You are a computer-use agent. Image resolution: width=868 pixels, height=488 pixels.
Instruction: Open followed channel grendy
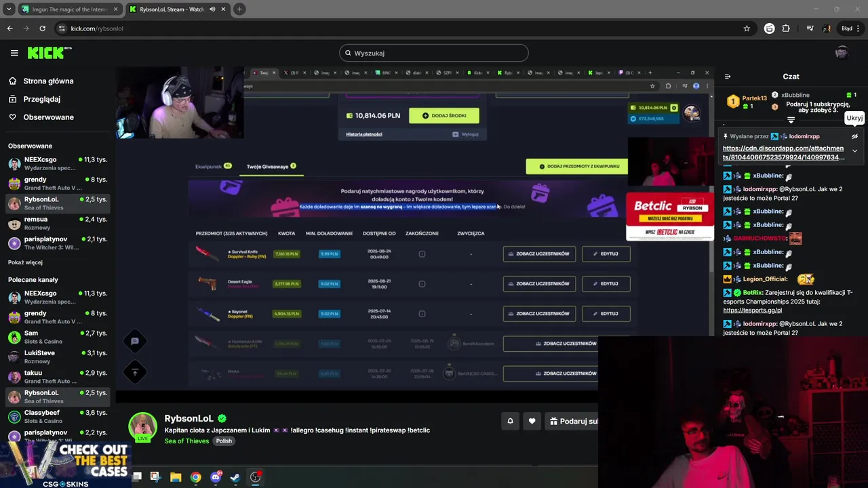click(58, 184)
